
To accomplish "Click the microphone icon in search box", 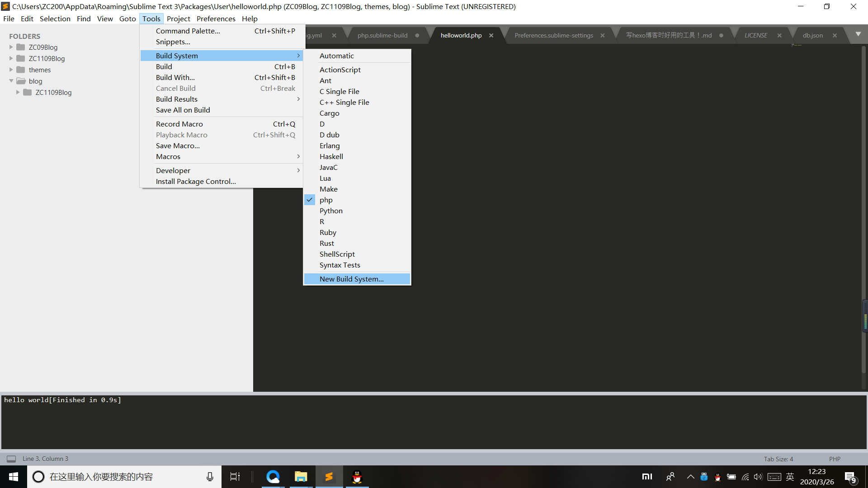I will 210,477.
